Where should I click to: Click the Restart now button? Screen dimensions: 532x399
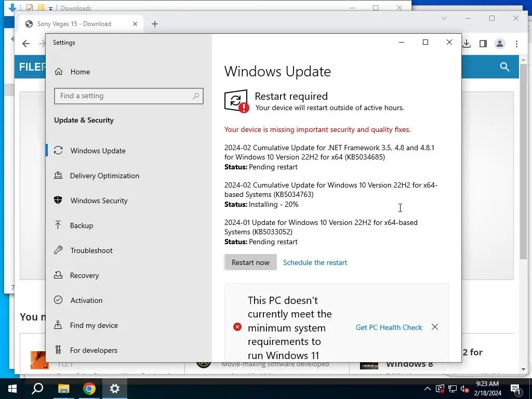click(x=250, y=262)
